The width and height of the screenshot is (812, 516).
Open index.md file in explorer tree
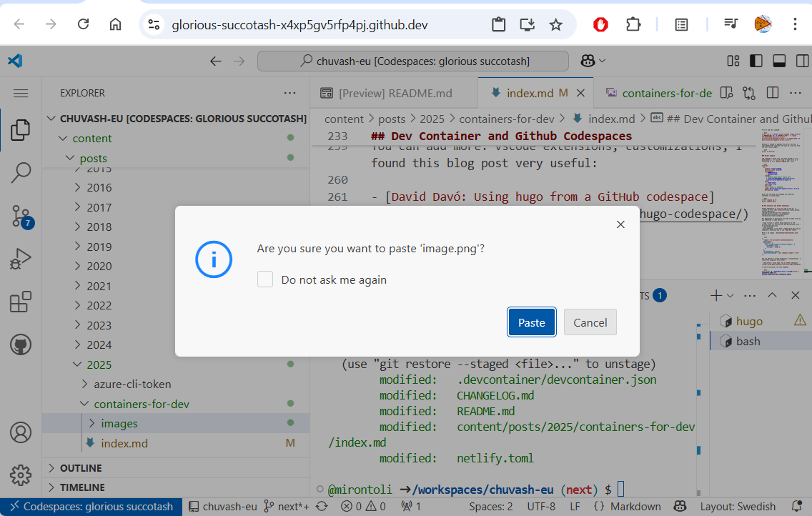176,443
